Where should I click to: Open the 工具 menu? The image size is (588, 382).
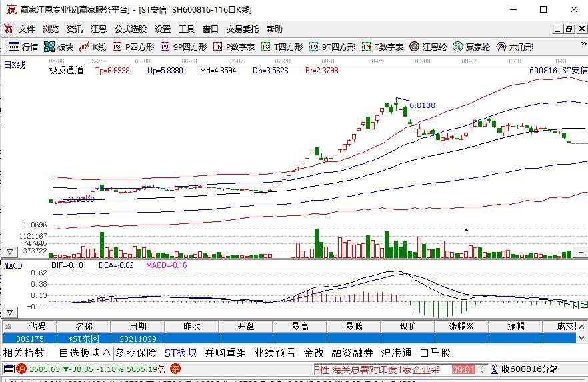187,29
